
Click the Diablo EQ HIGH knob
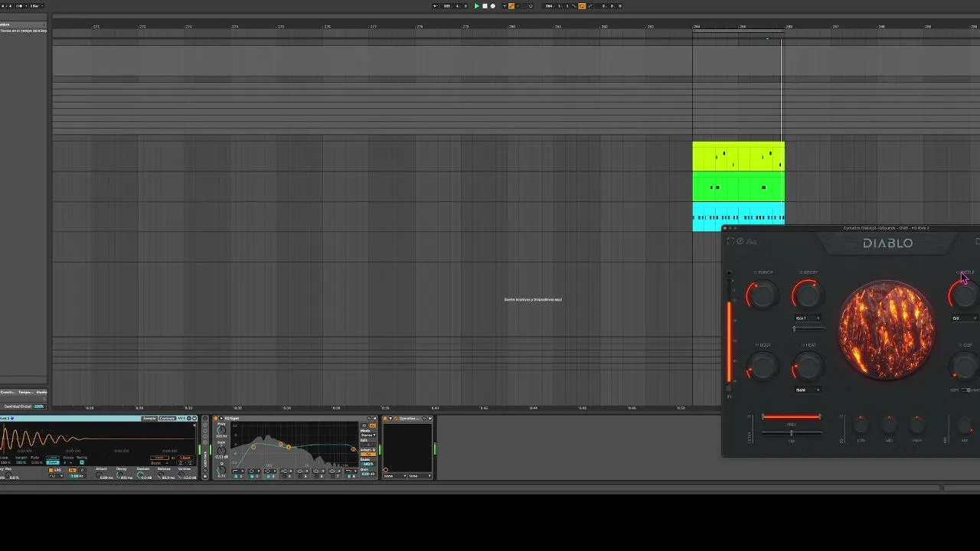click(x=916, y=425)
